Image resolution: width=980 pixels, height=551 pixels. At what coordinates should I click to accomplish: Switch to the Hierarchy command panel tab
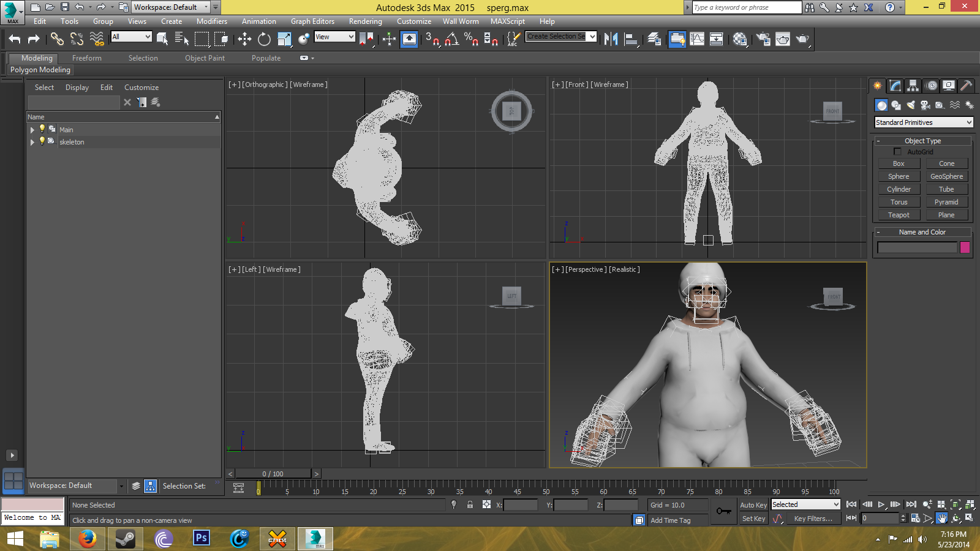tap(913, 86)
